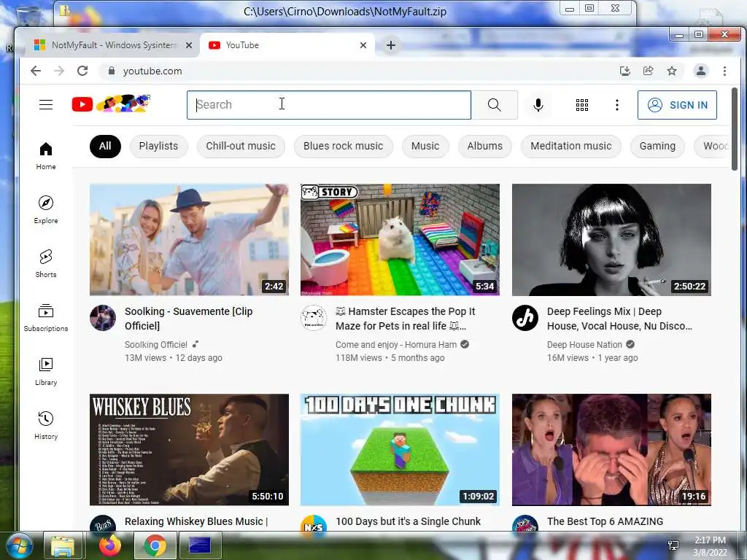Open Deep Feelings Mix video title
This screenshot has width=747, height=560.
619,319
